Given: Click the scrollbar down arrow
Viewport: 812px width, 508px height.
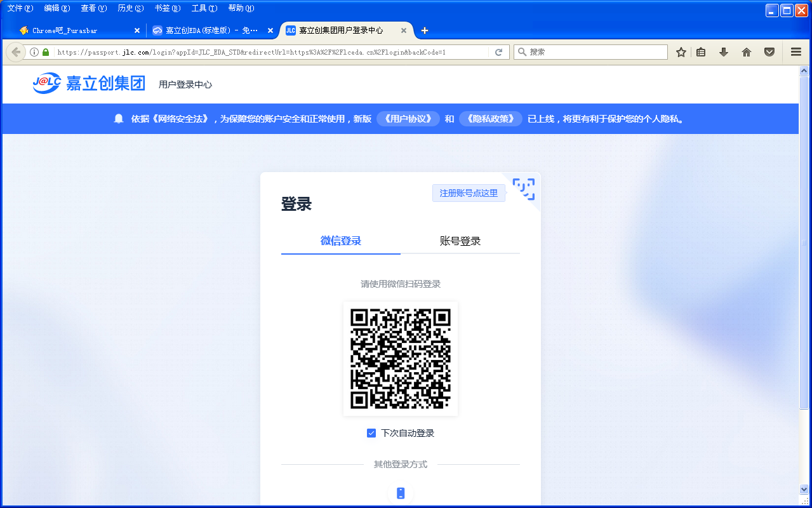Looking at the screenshot, I should [x=804, y=490].
